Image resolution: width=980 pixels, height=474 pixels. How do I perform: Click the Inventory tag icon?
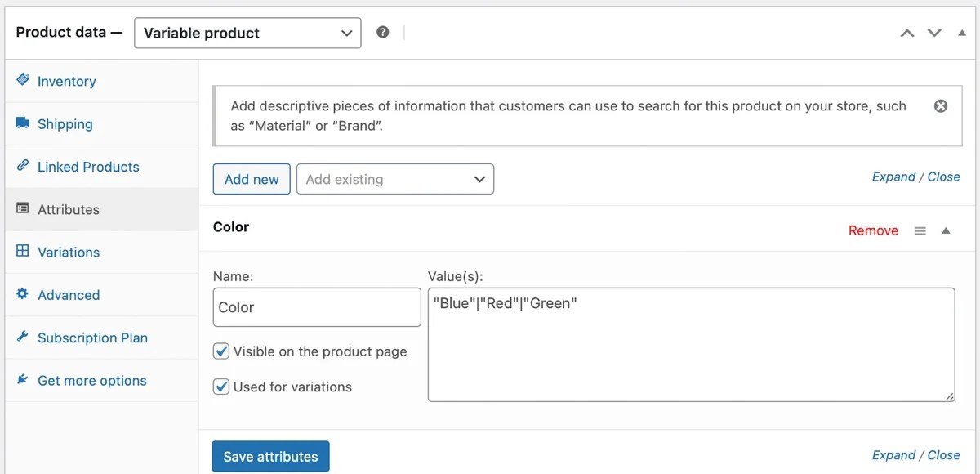click(22, 81)
